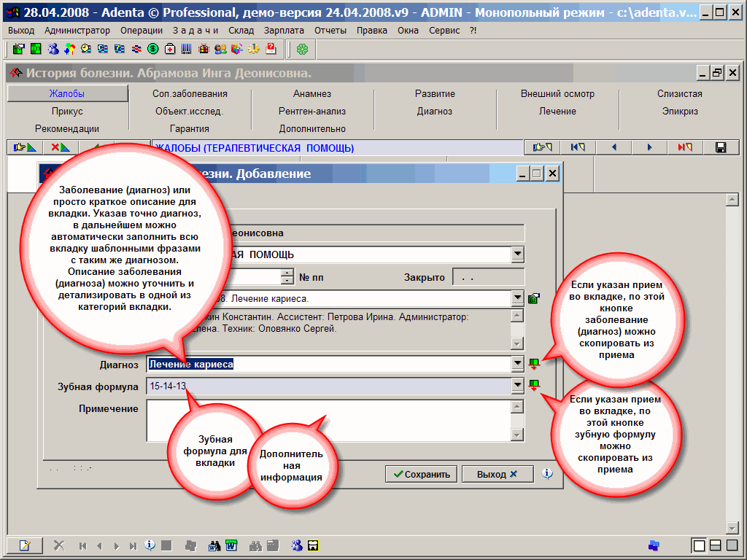Screen dimensions: 747x560
Task: Copy diagnosis from appointment using the arrow icon
Action: pyautogui.click(x=534, y=363)
